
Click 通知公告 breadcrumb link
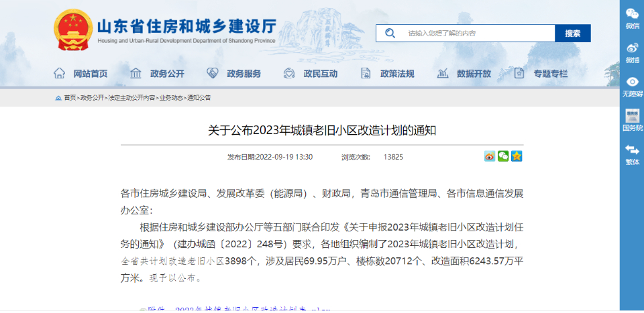pos(199,98)
